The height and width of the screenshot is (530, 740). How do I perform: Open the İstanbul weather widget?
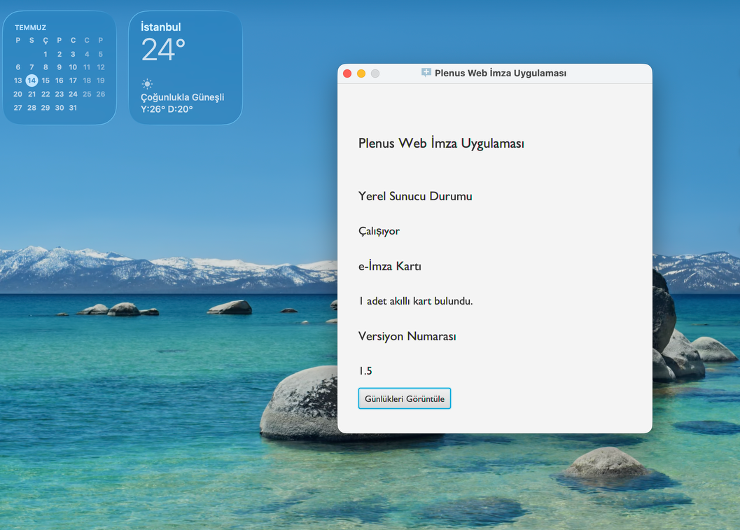click(x=185, y=67)
